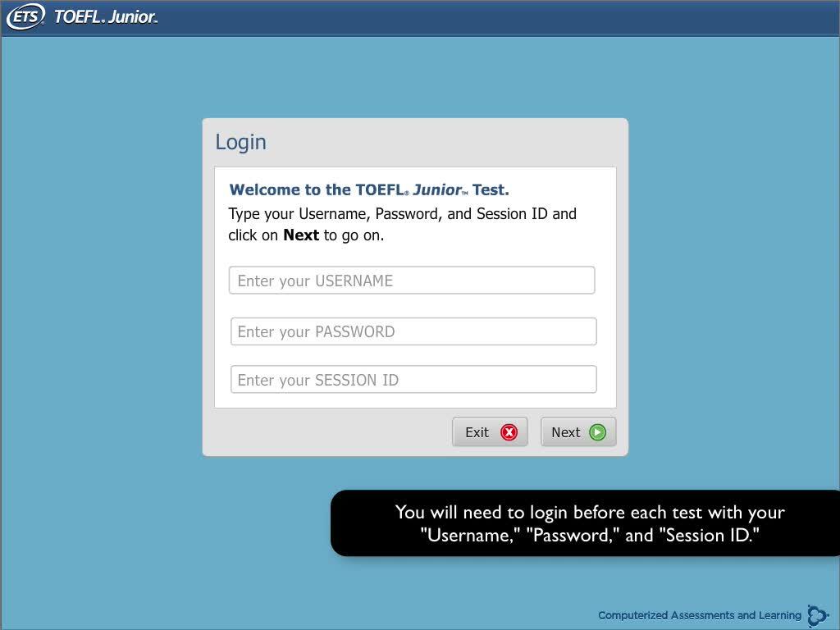Click the Username input field
The width and height of the screenshot is (840, 630).
tap(412, 281)
